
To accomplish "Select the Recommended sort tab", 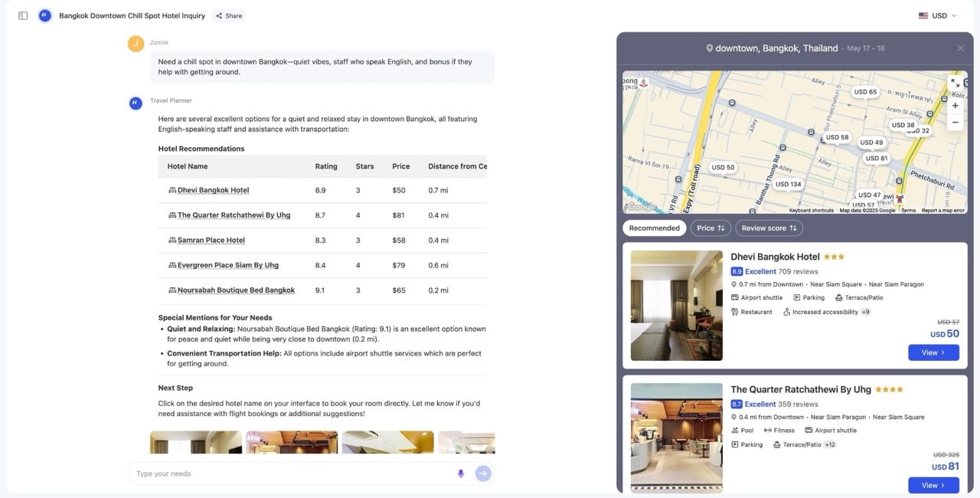I will click(x=654, y=228).
